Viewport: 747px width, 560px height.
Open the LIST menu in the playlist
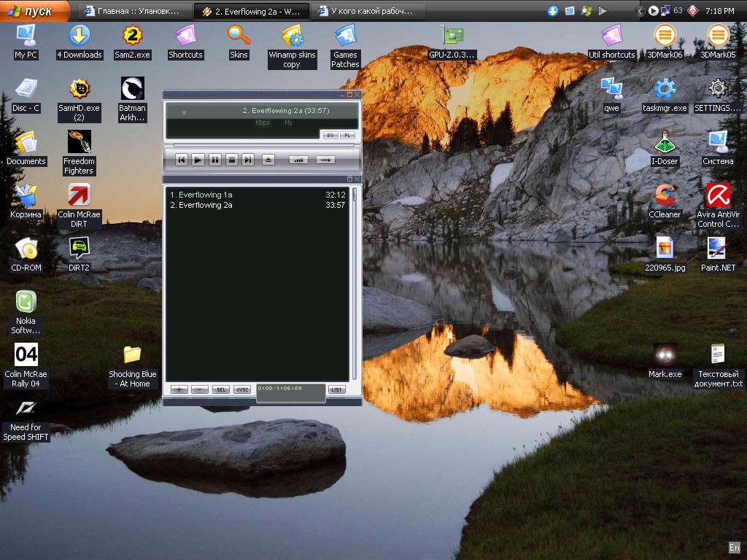pos(337,389)
